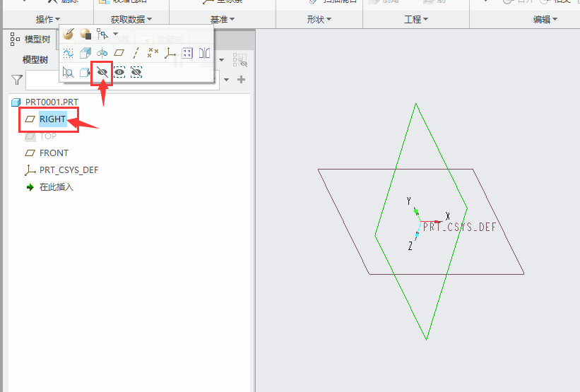Click the select-from-parents tree pointer icon

(102, 34)
